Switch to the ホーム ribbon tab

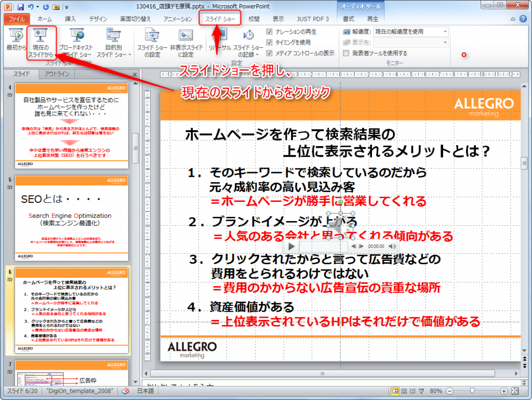45,19
